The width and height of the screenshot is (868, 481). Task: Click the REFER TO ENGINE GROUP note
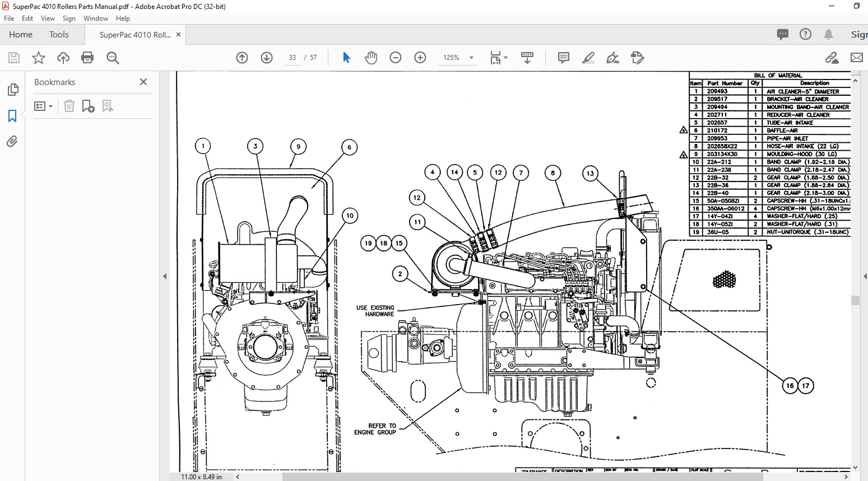(x=375, y=429)
